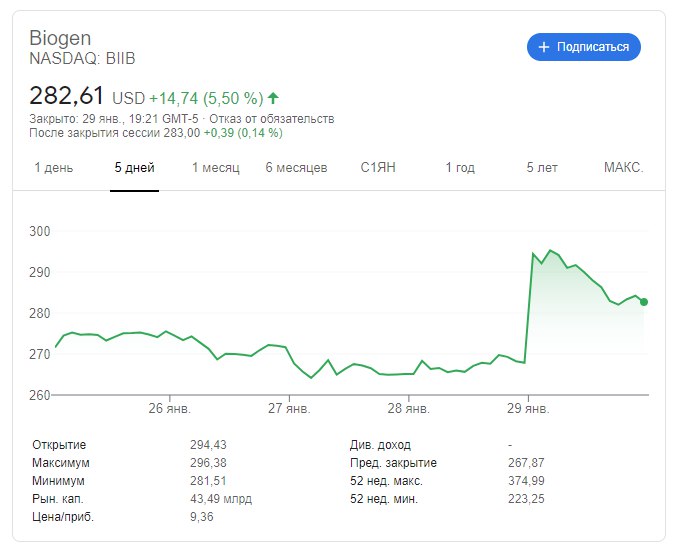The height and width of the screenshot is (559, 685).
Task: Click the after-hours value 283,00
Action: pyautogui.click(x=182, y=133)
